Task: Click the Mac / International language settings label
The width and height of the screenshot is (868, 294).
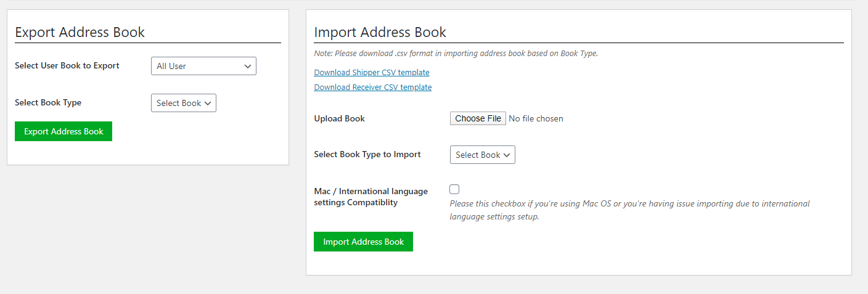Action: [x=371, y=197]
